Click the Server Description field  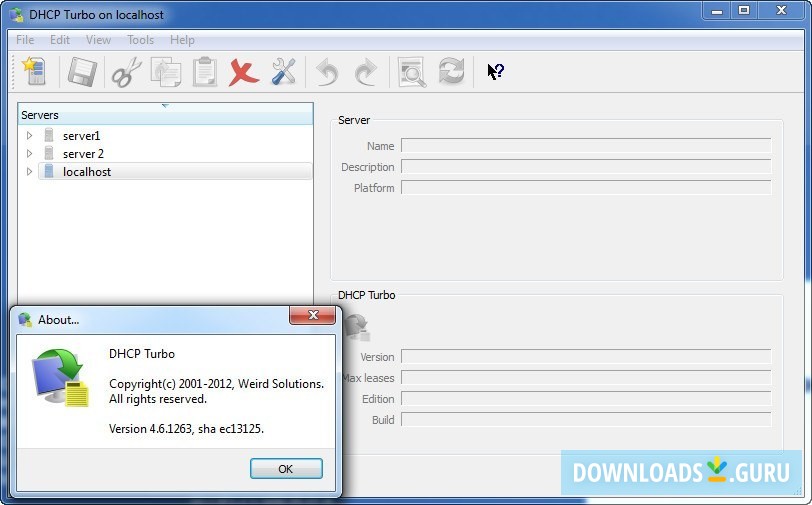pyautogui.click(x=586, y=167)
